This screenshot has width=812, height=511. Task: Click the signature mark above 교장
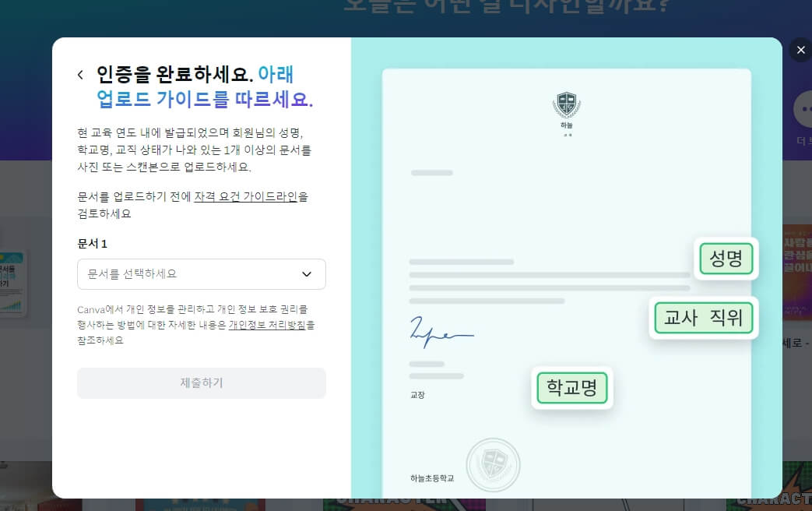(x=441, y=331)
